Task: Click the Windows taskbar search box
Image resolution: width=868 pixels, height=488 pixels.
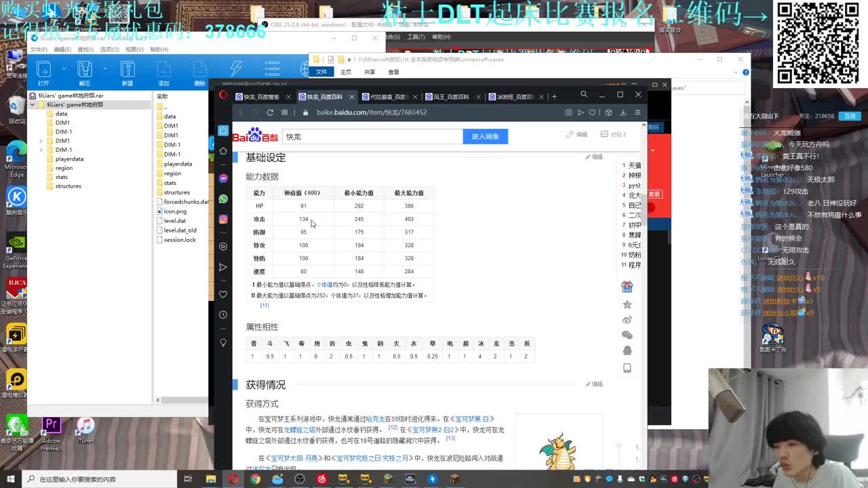Action: 98,479
